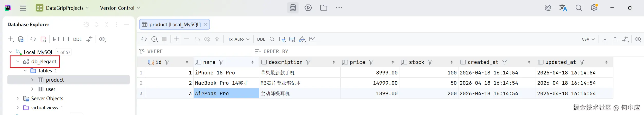Toggle sort arrows on description column
This screenshot has width=644, height=115.
tap(334, 62)
